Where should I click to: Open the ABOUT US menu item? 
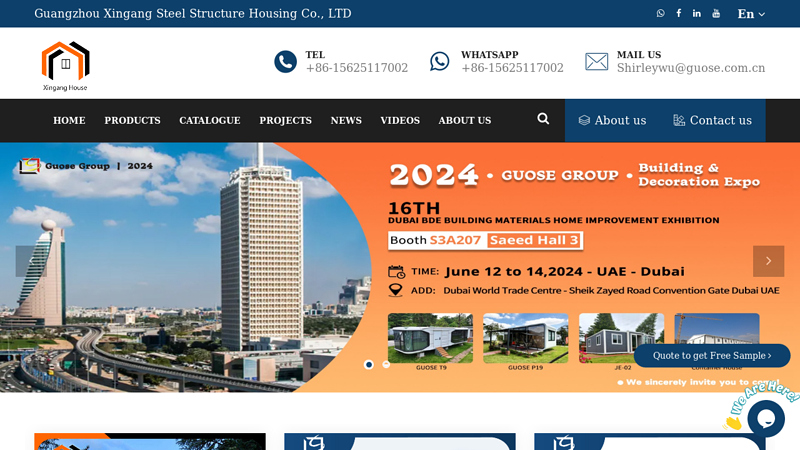point(465,120)
